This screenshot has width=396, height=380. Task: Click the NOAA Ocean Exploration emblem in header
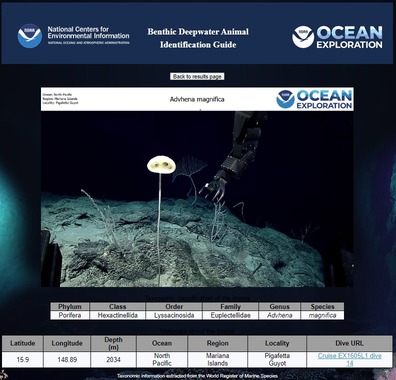(x=303, y=37)
